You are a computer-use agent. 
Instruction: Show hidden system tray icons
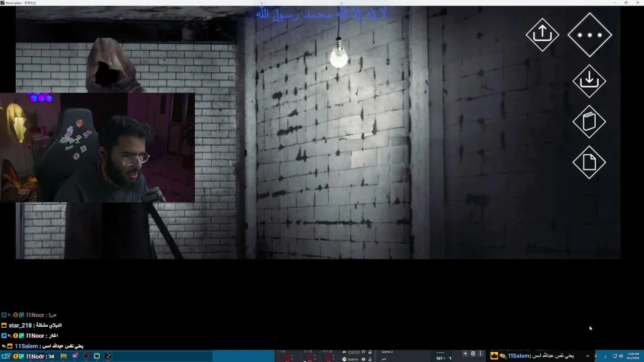[587, 356]
